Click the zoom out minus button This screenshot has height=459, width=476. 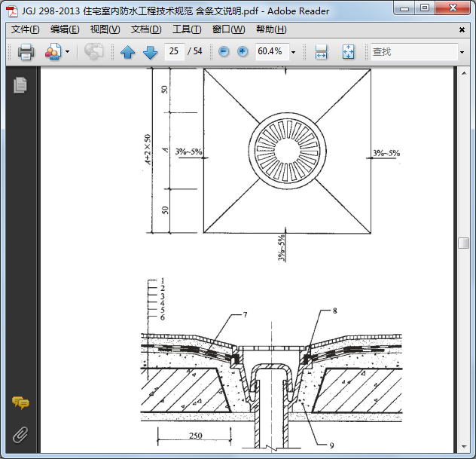(224, 51)
